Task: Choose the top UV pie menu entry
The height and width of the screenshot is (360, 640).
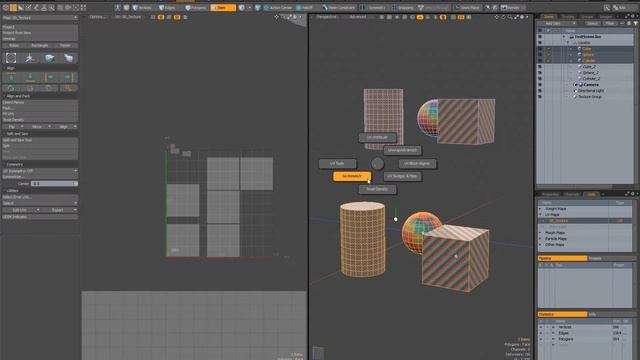Action: (x=377, y=138)
